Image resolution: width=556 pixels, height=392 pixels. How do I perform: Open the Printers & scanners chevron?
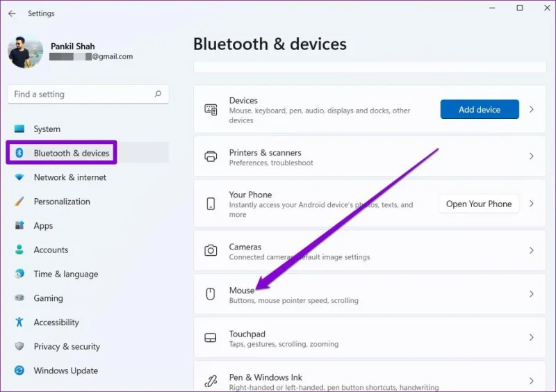[531, 156]
